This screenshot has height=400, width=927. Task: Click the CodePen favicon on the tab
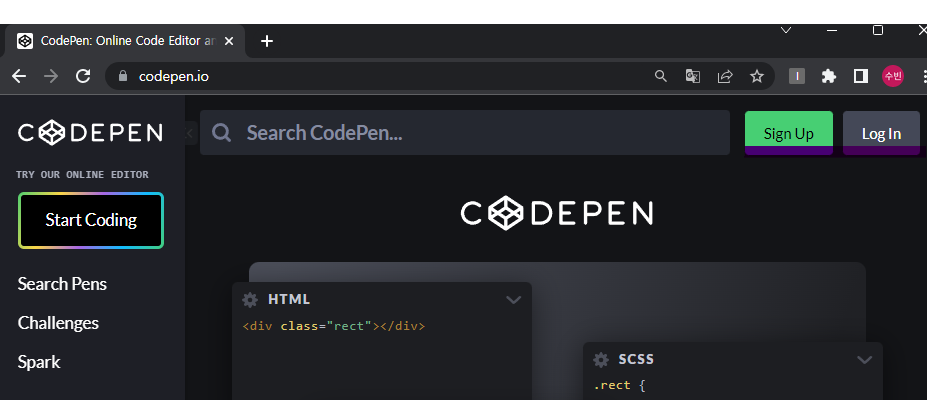(x=25, y=41)
